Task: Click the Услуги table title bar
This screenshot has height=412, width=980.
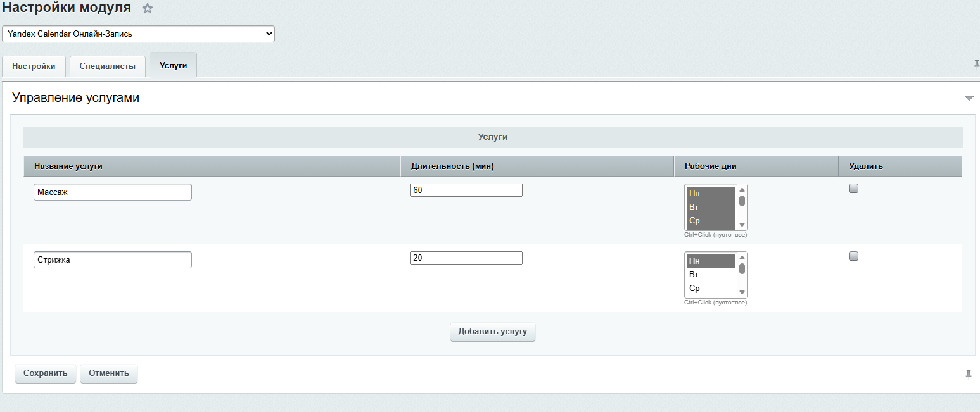Action: pos(493,137)
